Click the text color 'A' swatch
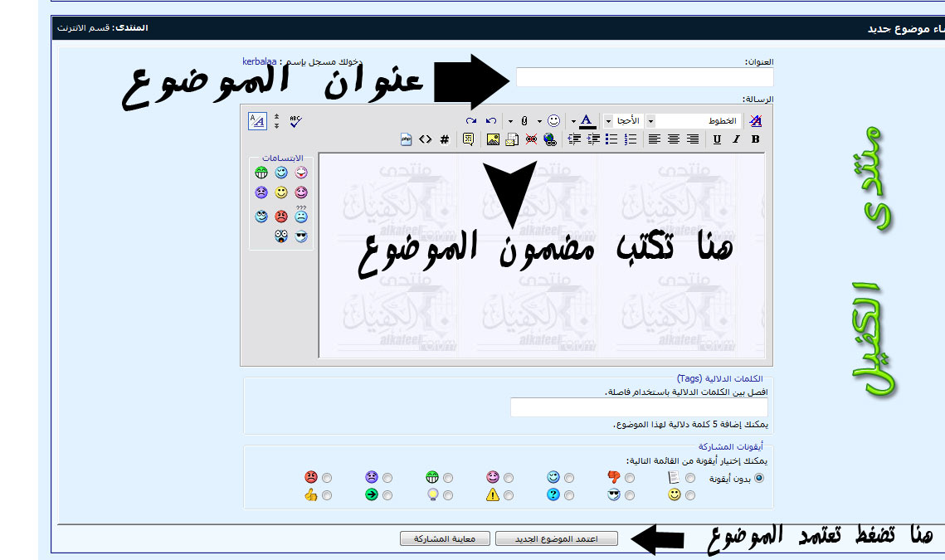This screenshot has height=560, width=945. [587, 120]
